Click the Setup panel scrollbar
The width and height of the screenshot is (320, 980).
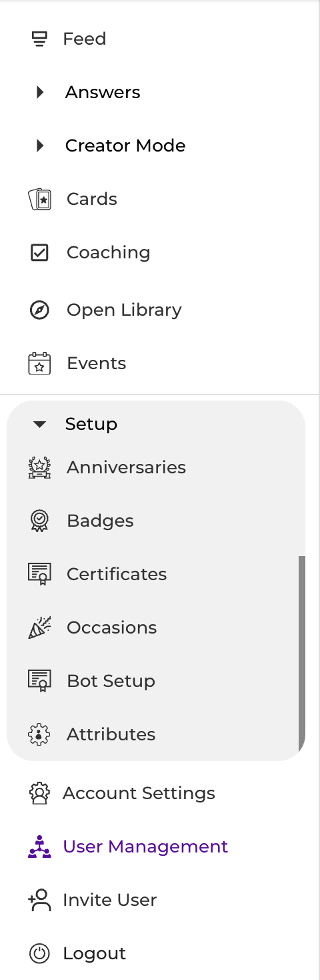point(302,653)
